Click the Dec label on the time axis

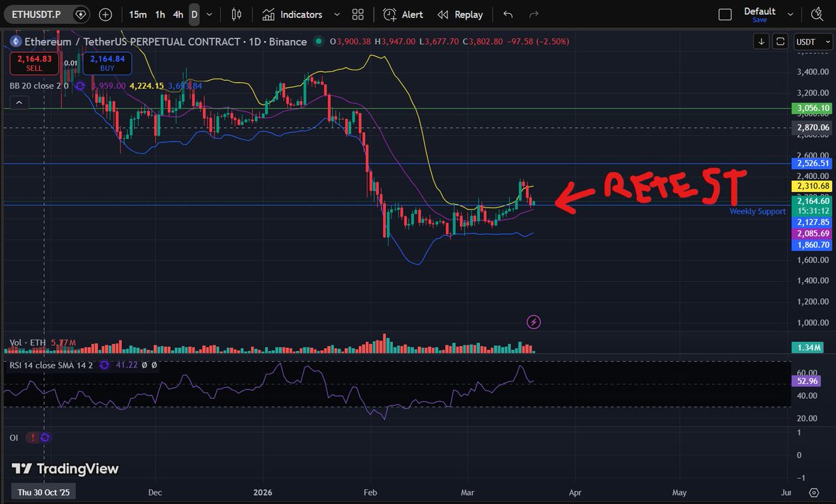click(155, 493)
